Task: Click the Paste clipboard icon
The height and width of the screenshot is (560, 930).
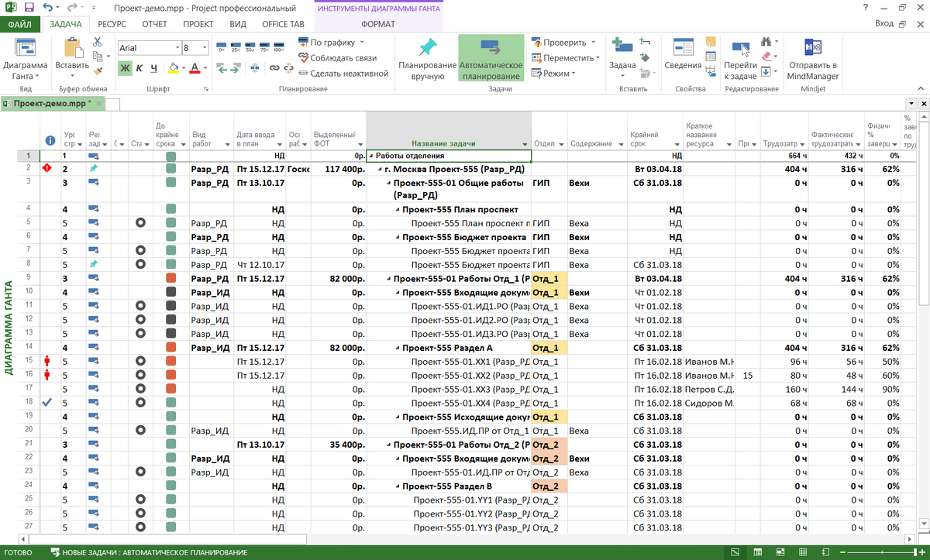Action: (x=73, y=47)
